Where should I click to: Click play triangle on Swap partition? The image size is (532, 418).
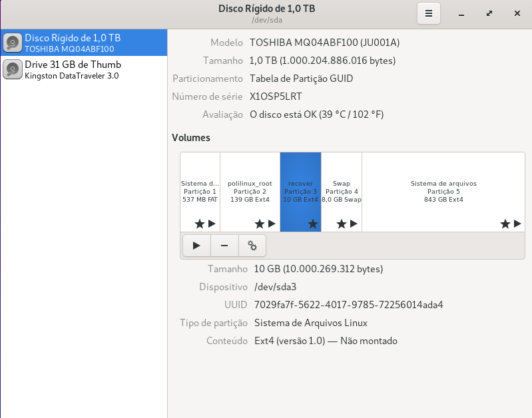354,224
